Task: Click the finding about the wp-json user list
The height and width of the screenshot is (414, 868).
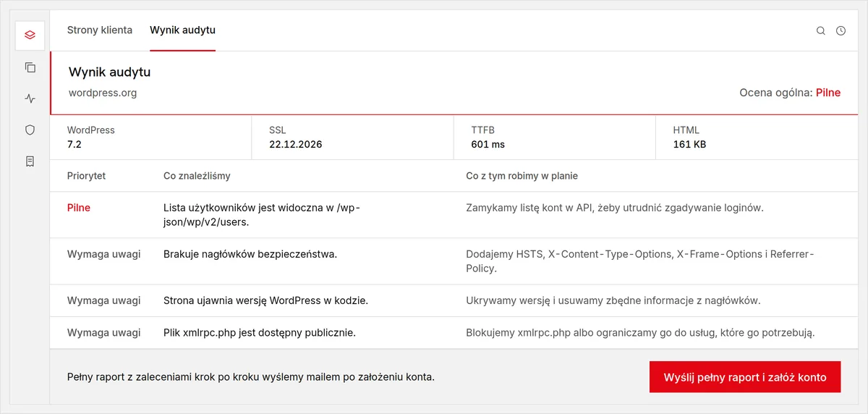Action: pos(262,215)
